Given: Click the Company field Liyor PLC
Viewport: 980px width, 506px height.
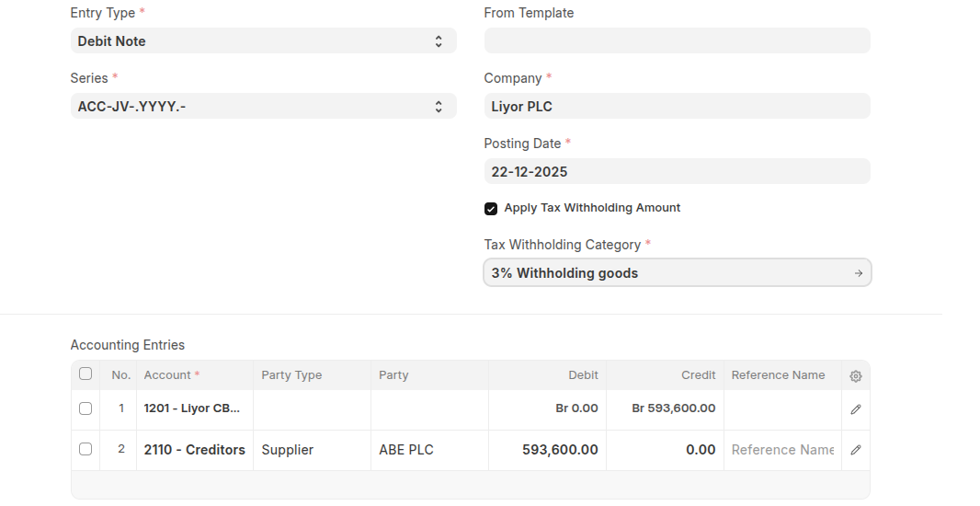Looking at the screenshot, I should pos(677,107).
